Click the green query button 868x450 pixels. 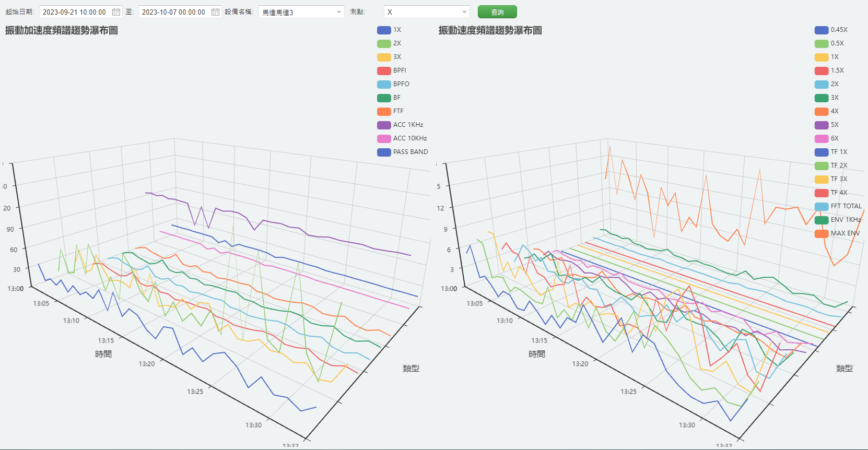point(497,12)
